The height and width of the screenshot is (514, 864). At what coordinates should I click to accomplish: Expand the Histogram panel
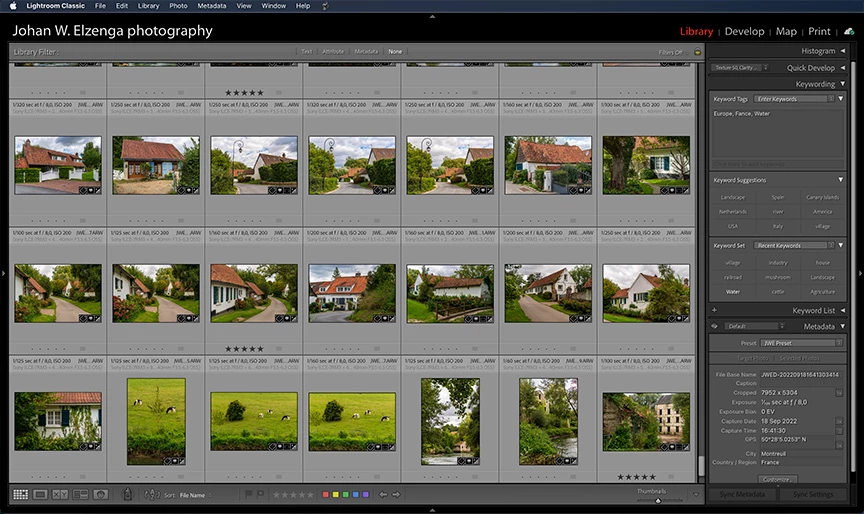843,51
